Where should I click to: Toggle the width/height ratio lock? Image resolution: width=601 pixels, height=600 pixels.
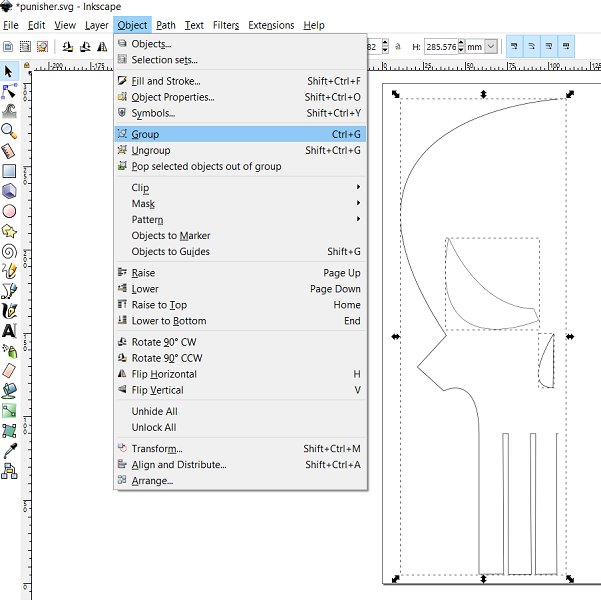[x=398, y=47]
